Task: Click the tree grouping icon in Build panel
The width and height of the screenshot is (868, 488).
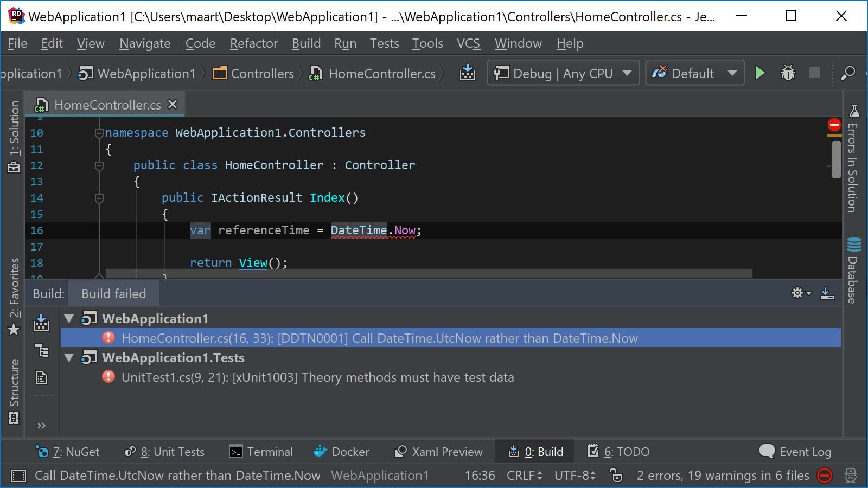Action: pos(41,350)
